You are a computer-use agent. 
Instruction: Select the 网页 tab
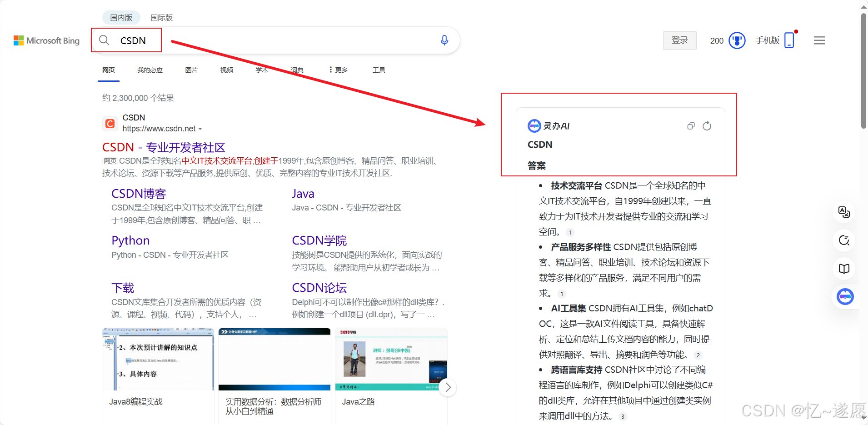[x=108, y=70]
